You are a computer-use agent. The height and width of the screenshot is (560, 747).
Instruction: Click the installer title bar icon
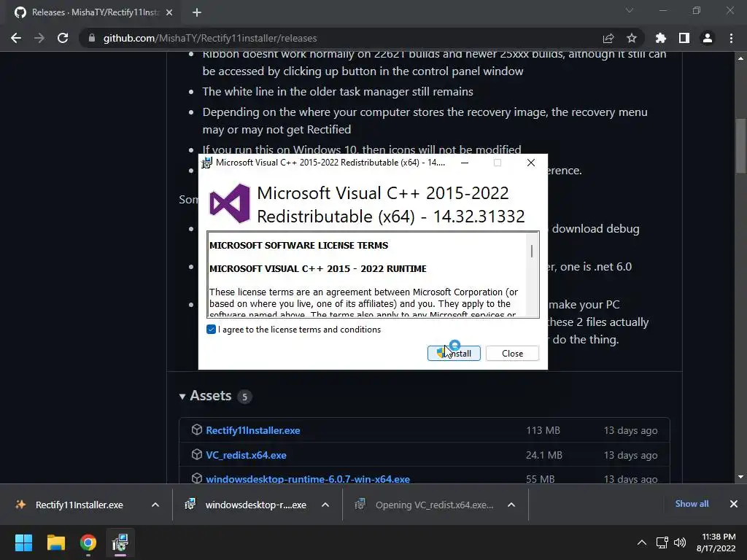206,163
